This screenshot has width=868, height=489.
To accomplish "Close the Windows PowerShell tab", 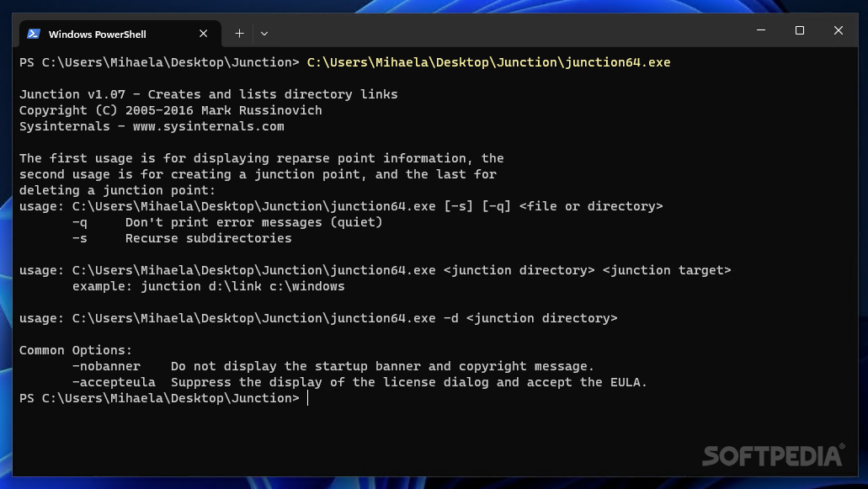I will pos(203,34).
